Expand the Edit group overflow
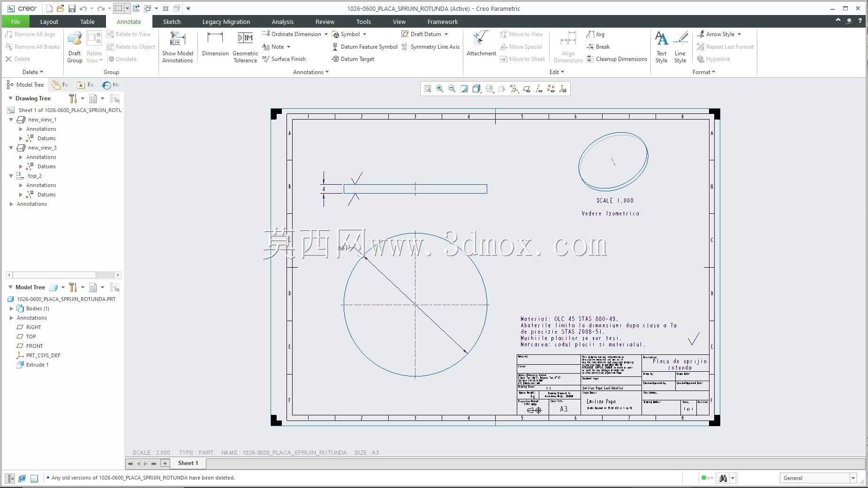Image resolution: width=868 pixels, height=488 pixels. coord(557,72)
